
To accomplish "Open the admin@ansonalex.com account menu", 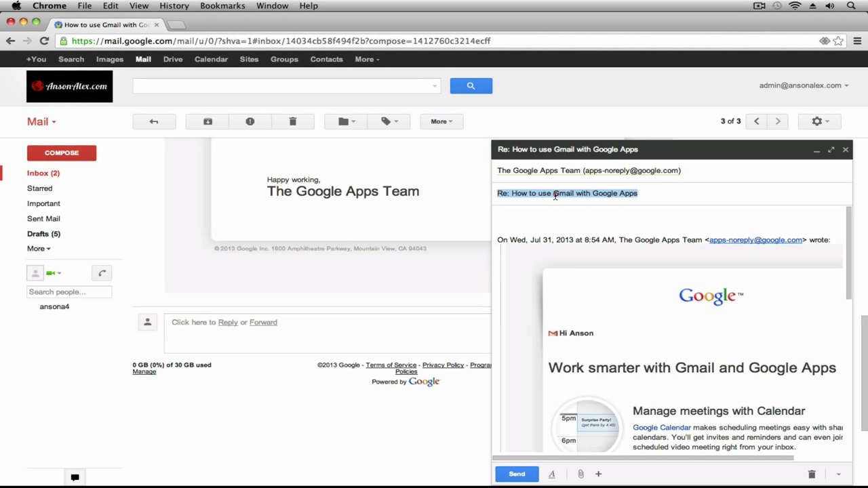I will tap(804, 85).
